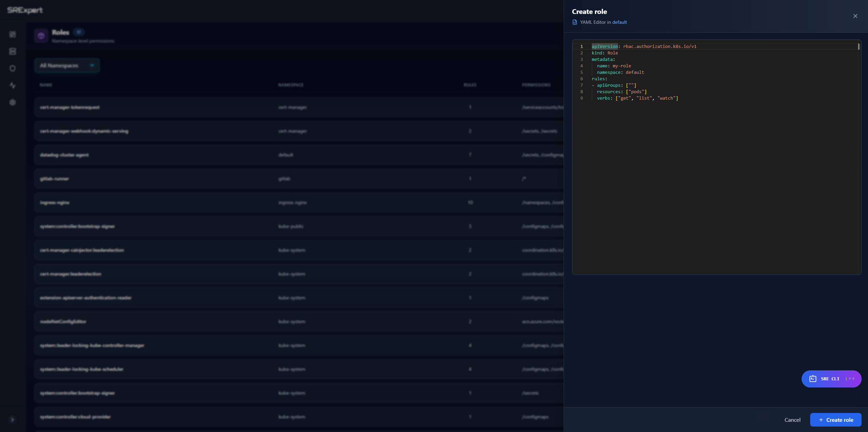This screenshot has height=432, width=868.
Task: Open the dashboard grid icon in sidebar
Action: pos(13,34)
